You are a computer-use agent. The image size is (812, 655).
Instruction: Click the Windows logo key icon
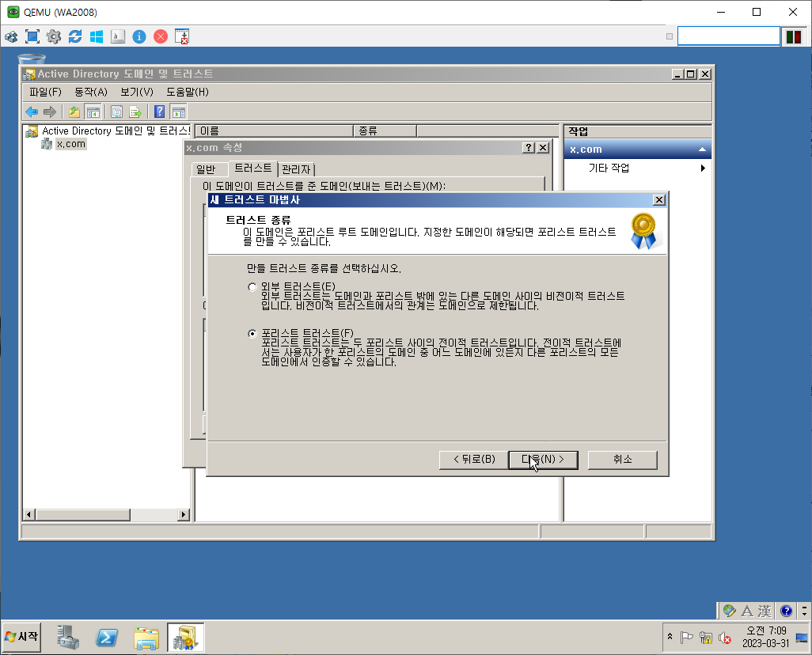[x=97, y=36]
